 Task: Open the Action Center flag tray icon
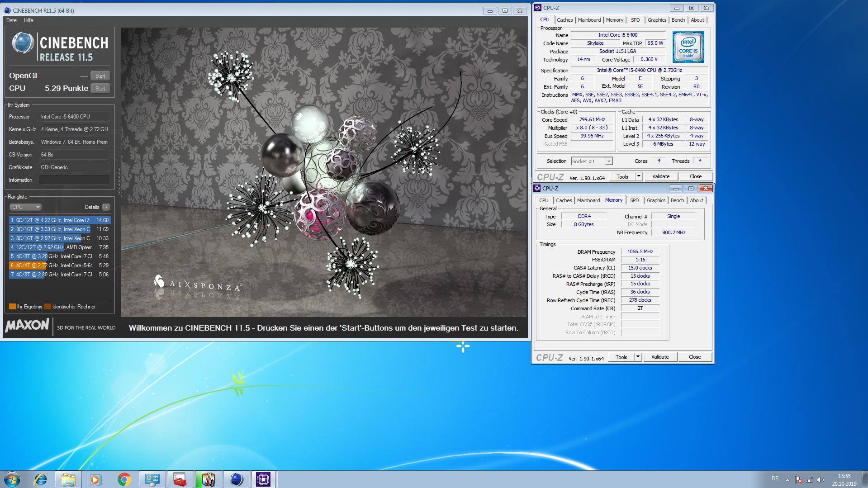coord(799,480)
